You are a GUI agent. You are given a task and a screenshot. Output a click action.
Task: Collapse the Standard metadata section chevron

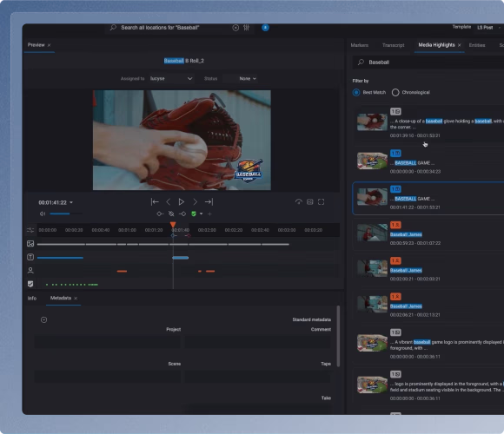click(x=44, y=319)
